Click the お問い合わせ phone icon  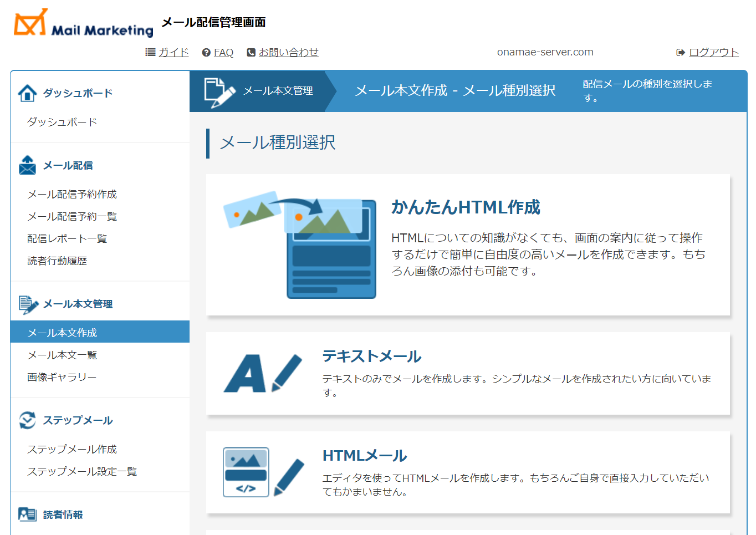click(251, 52)
